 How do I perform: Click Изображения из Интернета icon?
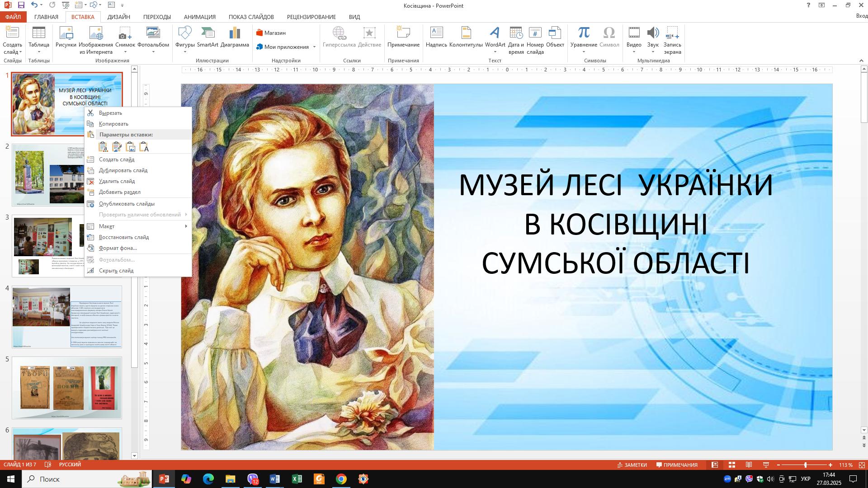click(x=96, y=40)
